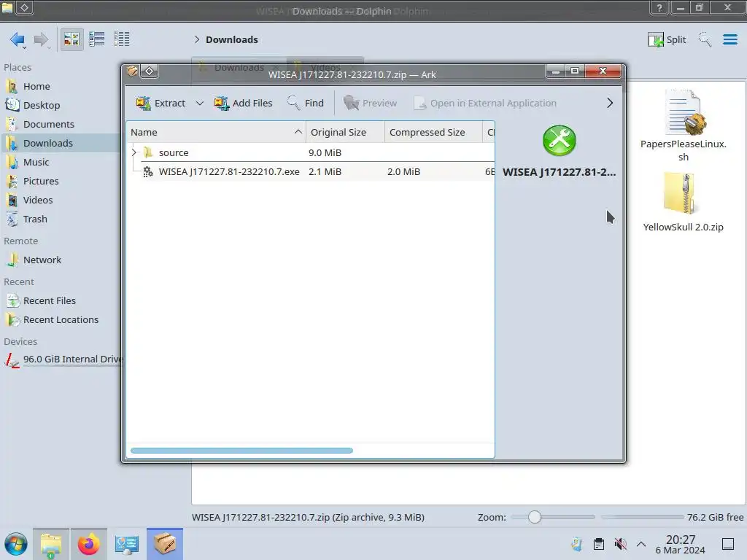Open Recent Files in sidebar

tap(60, 301)
